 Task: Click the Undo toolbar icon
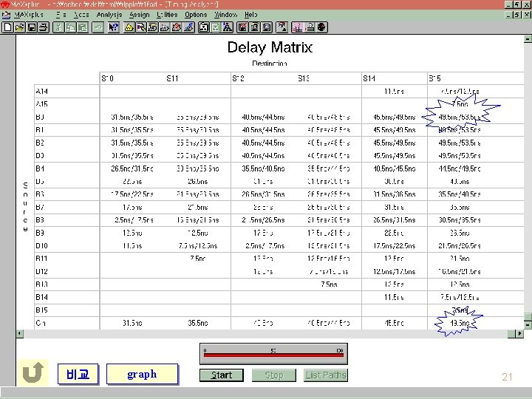98,27
